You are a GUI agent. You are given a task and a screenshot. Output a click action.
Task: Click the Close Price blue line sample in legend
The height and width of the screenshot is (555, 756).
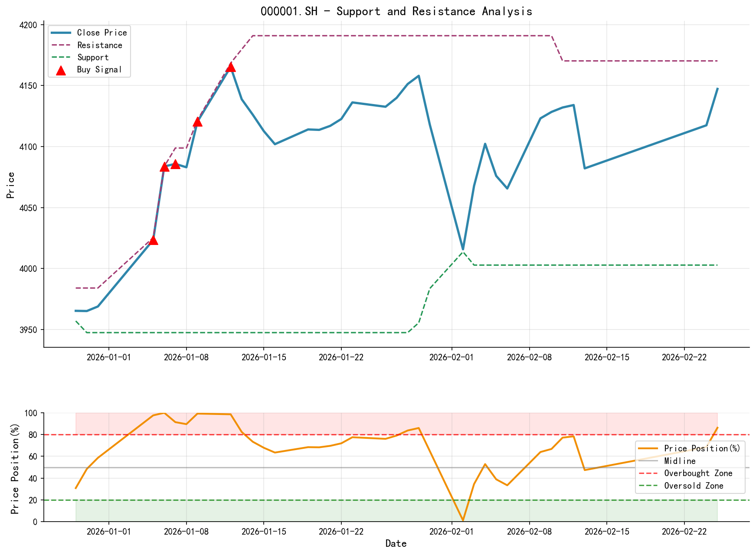coord(61,32)
